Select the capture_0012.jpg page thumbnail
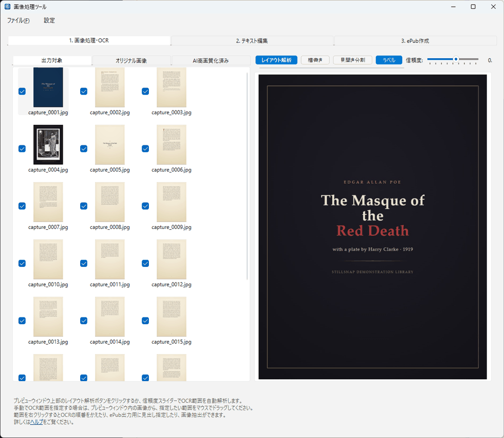Screen dimensions: 504x438 (x=172, y=260)
